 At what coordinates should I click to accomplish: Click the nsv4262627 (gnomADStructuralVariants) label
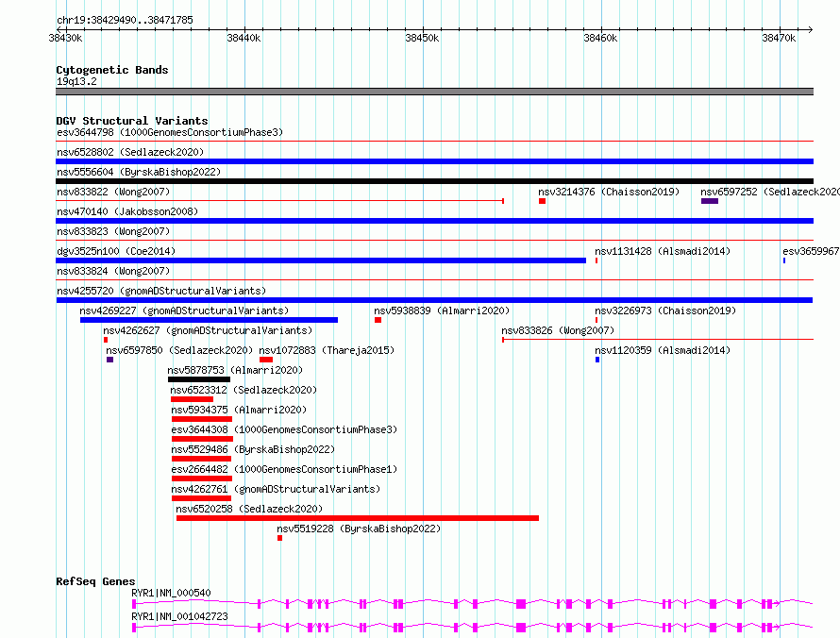click(208, 330)
